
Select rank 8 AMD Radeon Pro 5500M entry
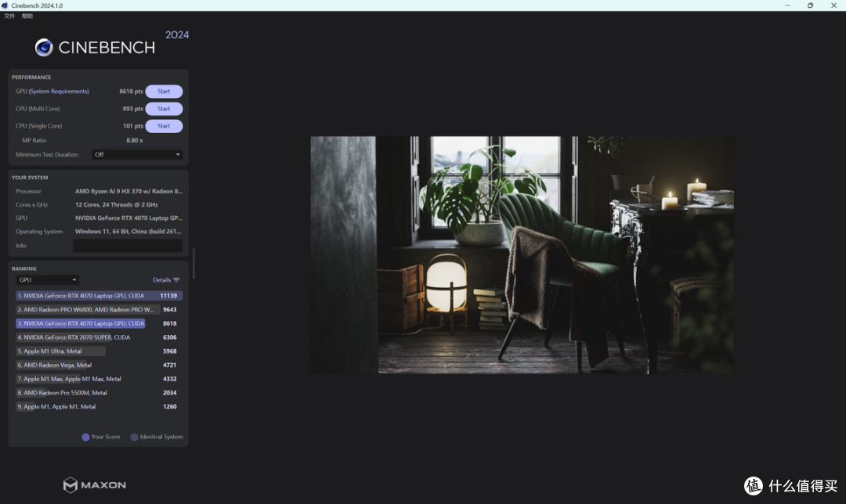click(x=99, y=393)
